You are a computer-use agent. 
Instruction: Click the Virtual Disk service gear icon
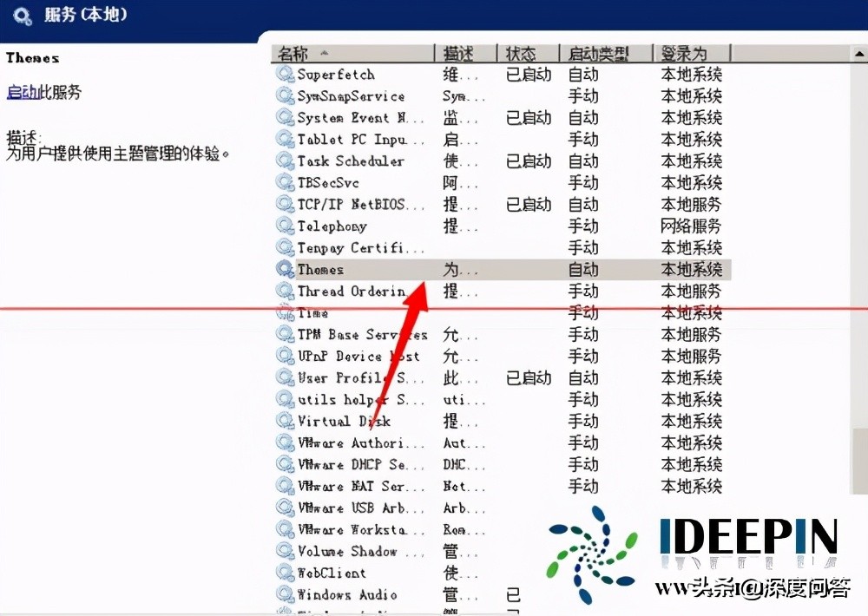(x=285, y=421)
